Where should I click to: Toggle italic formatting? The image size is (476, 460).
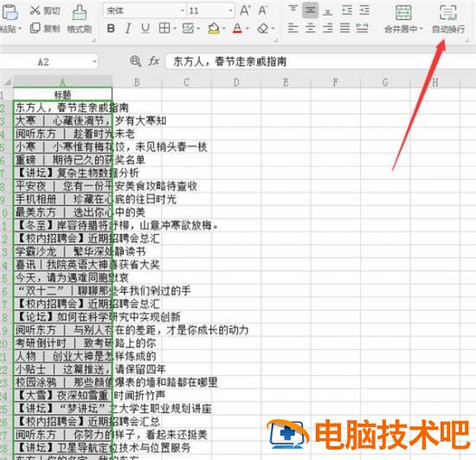(128, 29)
